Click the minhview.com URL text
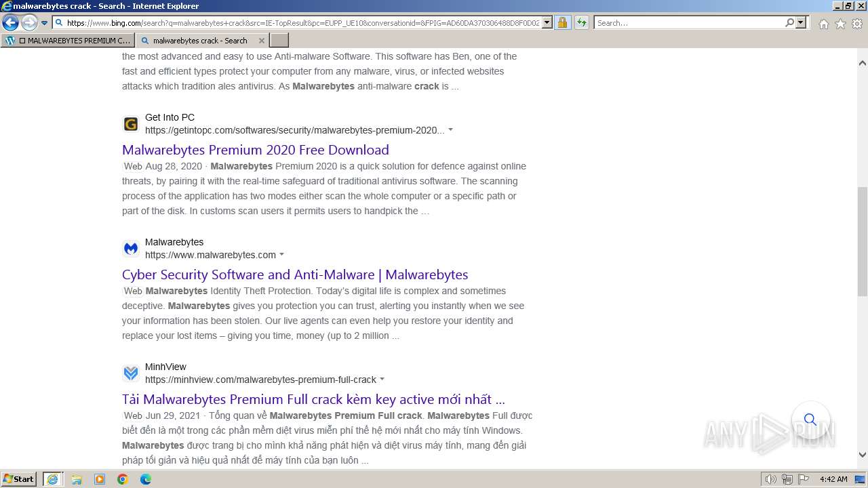The image size is (868, 488). point(260,380)
